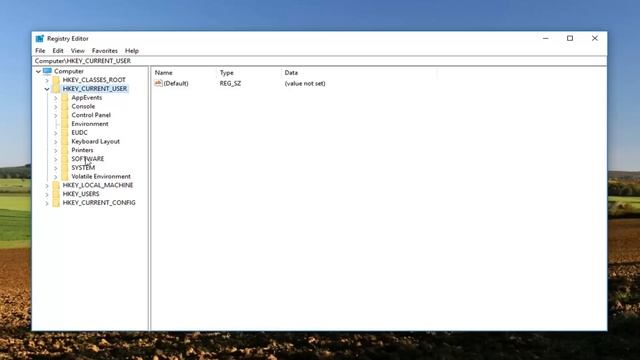The width and height of the screenshot is (640, 360).
Task: Expand HKEY_LOCAL_MACHINE arrow
Action: coord(47,186)
